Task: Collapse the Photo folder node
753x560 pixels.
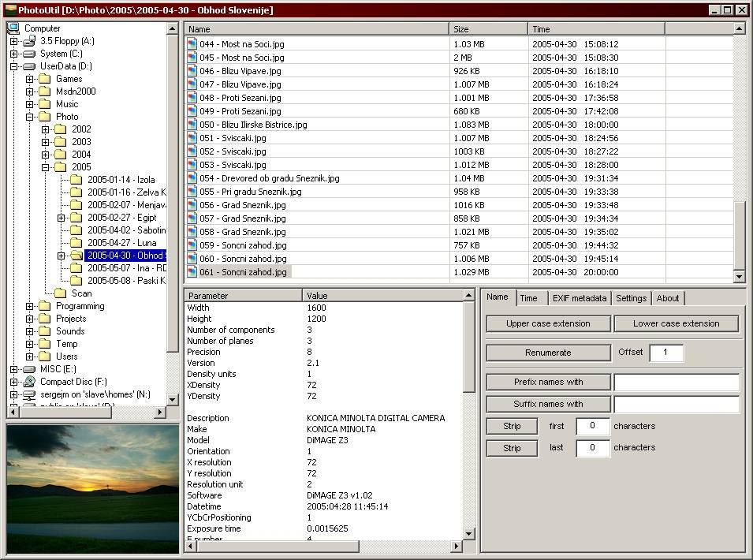Action: [28, 116]
